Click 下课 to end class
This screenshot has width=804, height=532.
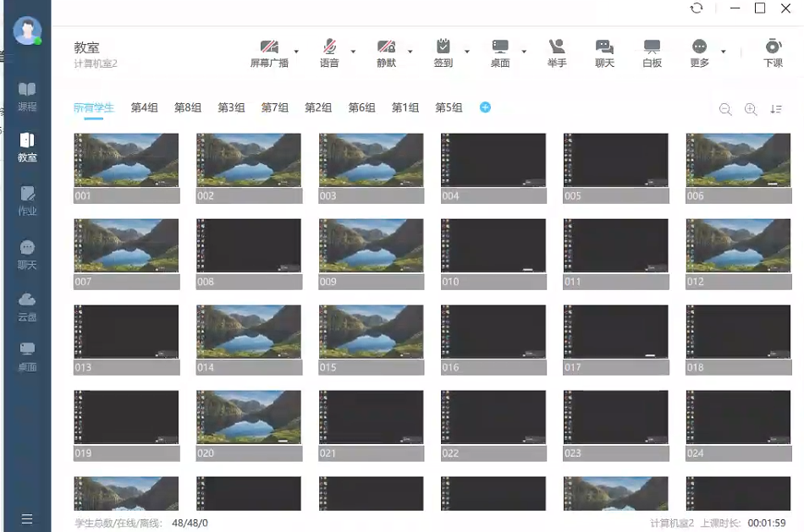pos(773,48)
